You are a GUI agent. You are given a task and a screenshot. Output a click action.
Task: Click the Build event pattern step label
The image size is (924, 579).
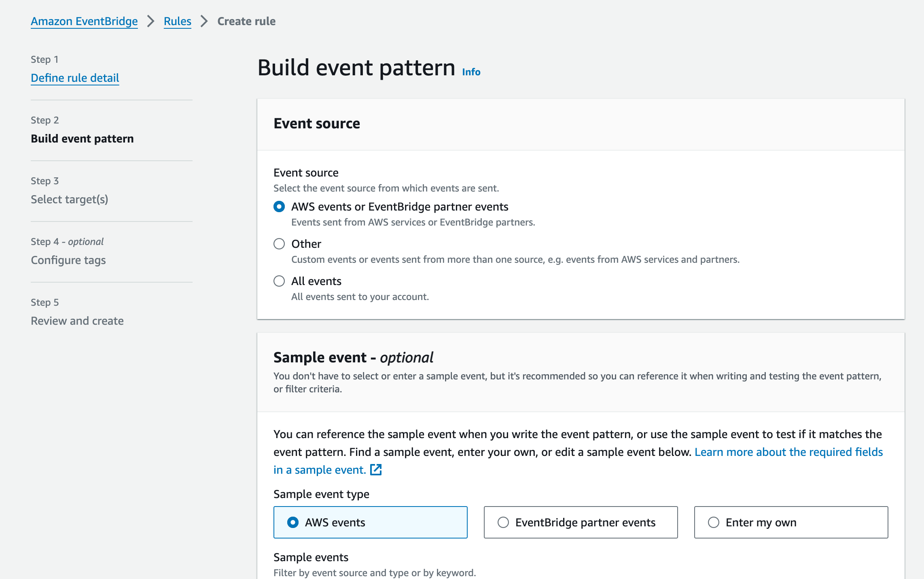82,138
